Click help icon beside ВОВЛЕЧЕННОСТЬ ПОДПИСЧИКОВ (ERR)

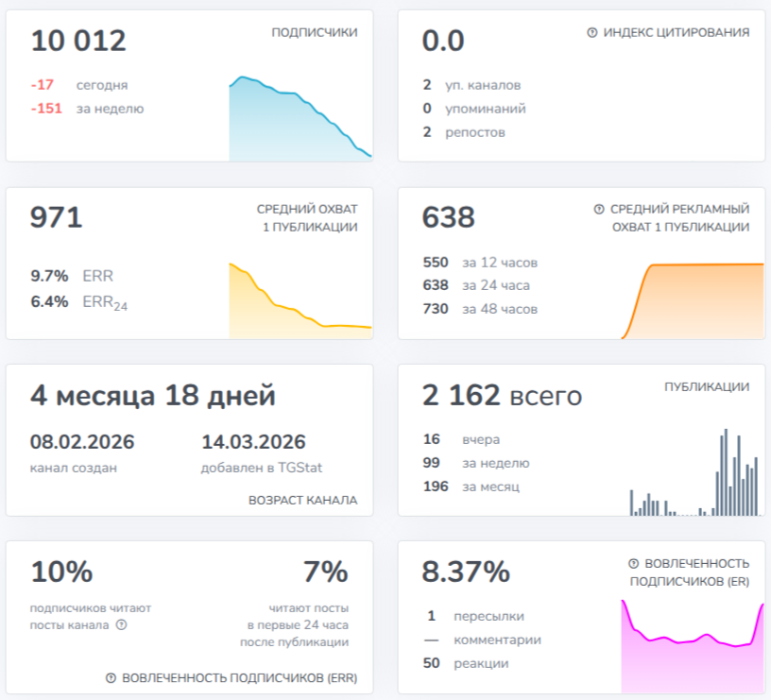pyautogui.click(x=111, y=678)
